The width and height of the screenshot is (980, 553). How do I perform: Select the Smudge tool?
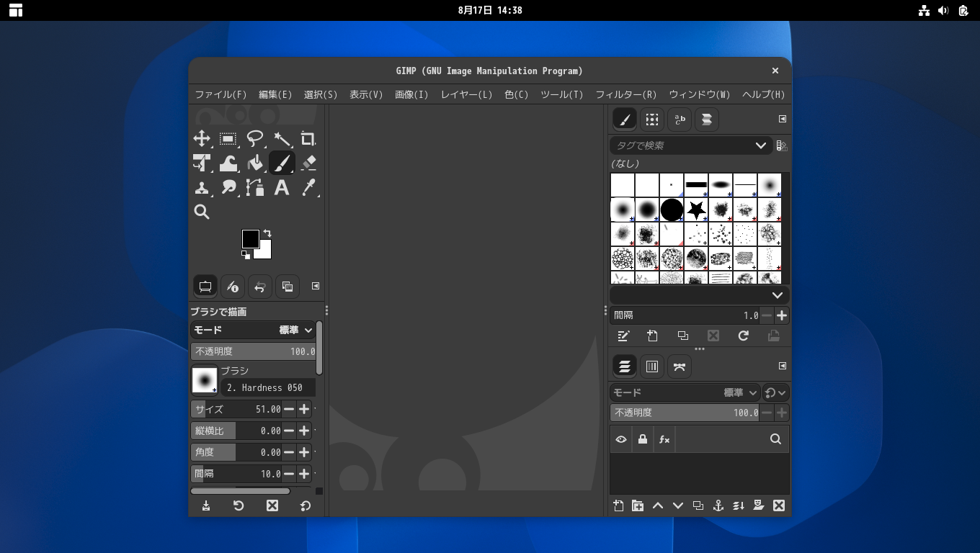tap(228, 187)
